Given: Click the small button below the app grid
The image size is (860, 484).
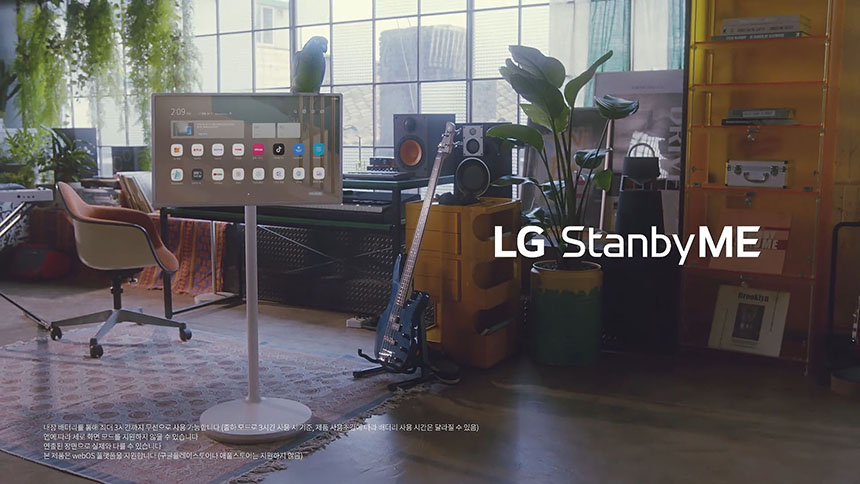Looking at the screenshot, I should click(315, 194).
